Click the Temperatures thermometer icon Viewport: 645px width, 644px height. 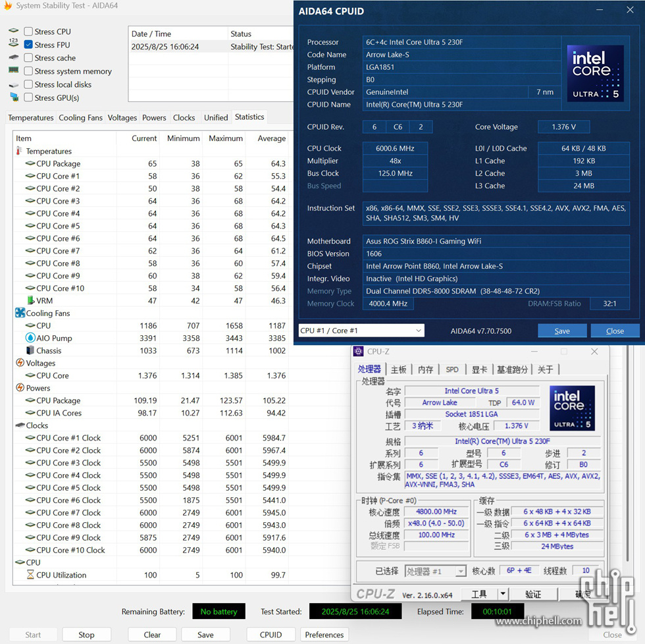[x=19, y=151]
